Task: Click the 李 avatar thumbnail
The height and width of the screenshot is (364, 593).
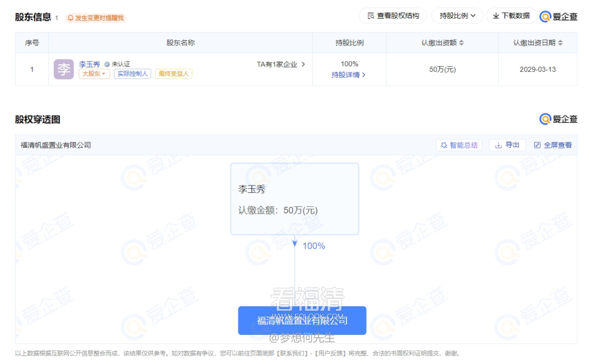Action: [x=64, y=70]
